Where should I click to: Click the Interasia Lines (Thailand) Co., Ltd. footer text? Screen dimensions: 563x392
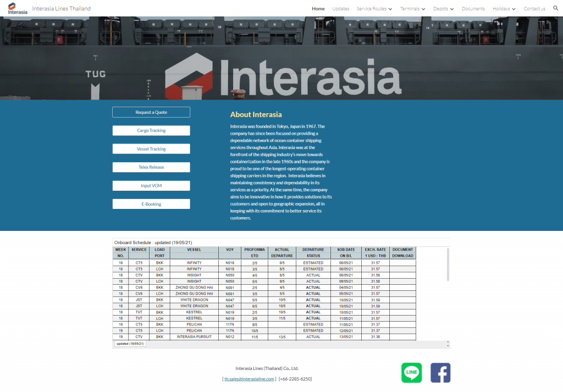pos(267,368)
